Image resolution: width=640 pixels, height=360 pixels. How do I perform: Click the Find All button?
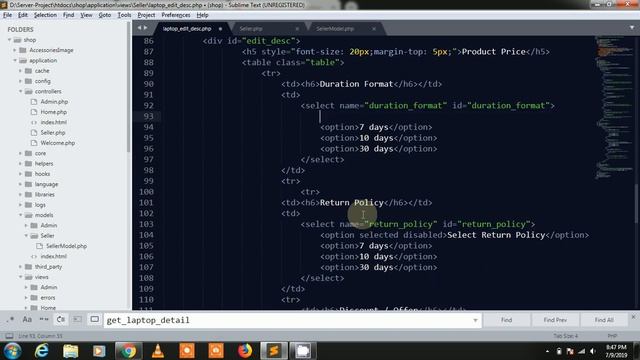coord(604,320)
